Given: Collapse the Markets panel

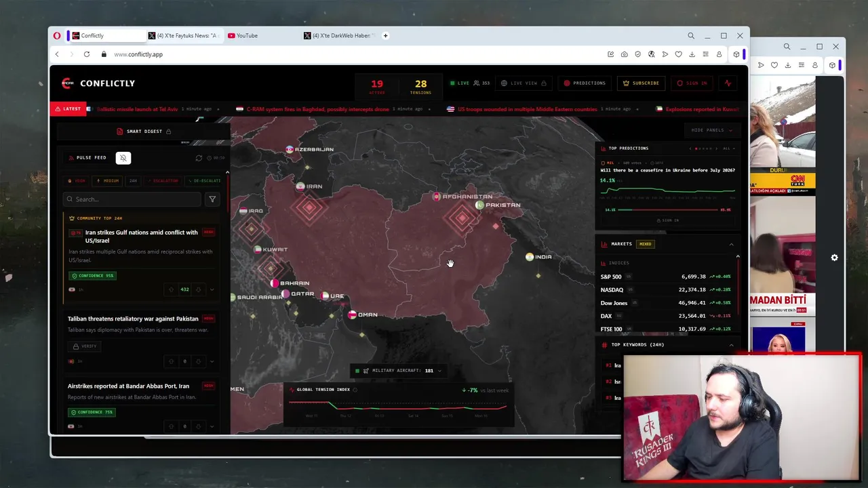Looking at the screenshot, I should click(731, 244).
